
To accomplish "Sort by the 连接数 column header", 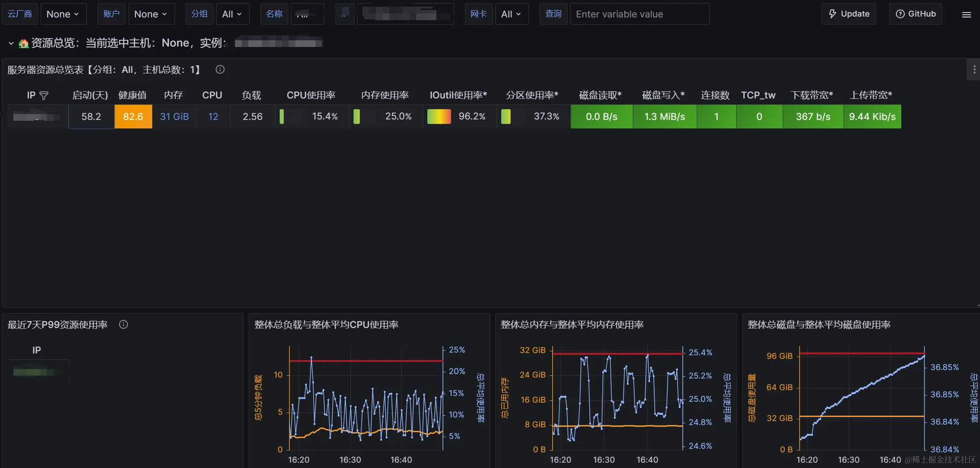I will [715, 95].
